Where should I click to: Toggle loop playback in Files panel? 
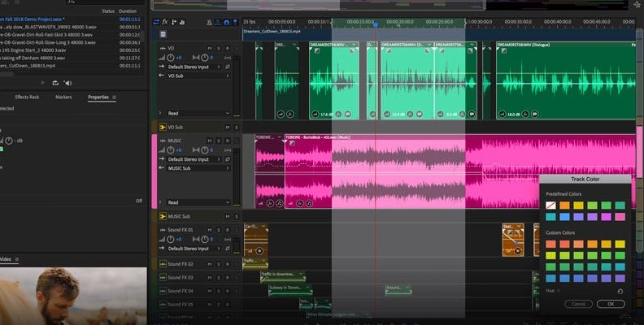(x=55, y=82)
